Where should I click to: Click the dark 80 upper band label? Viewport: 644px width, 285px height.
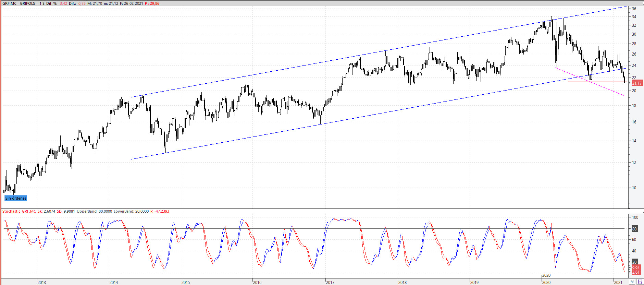pos(634,229)
